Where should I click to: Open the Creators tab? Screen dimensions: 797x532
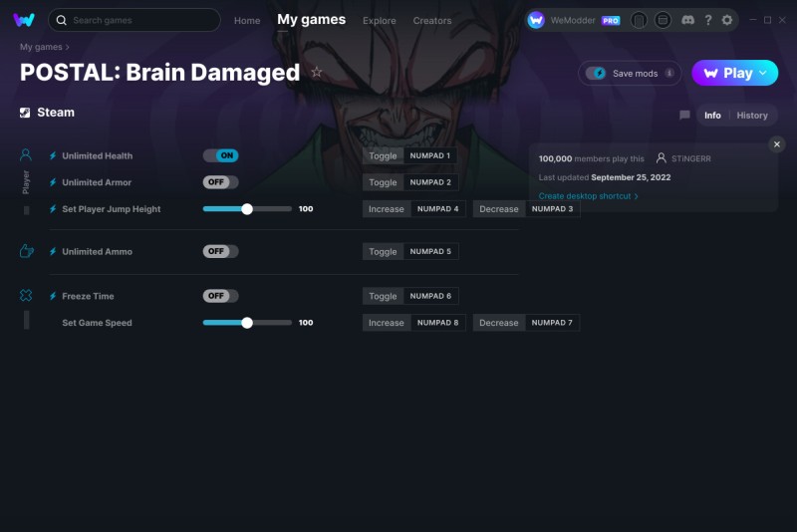(x=432, y=21)
